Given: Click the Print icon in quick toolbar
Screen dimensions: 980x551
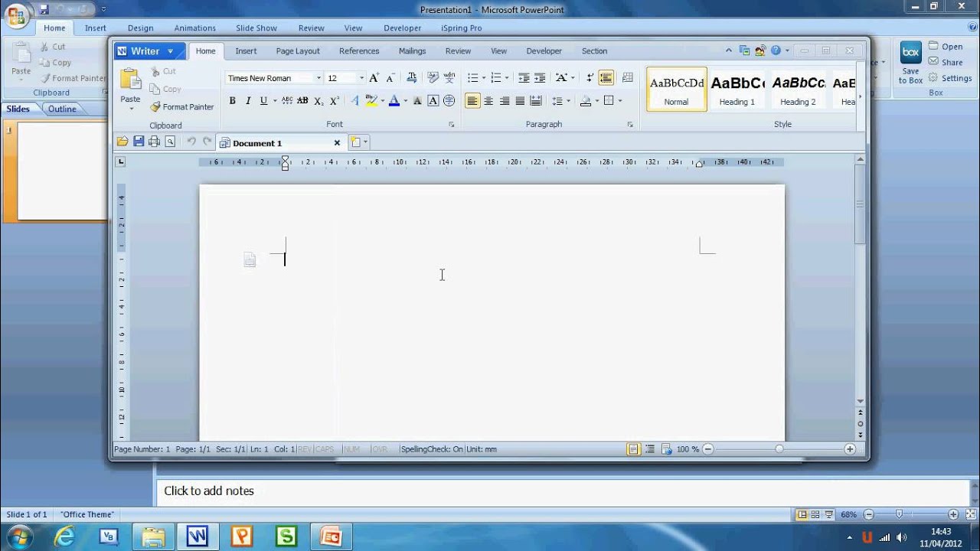Looking at the screenshot, I should [x=154, y=142].
